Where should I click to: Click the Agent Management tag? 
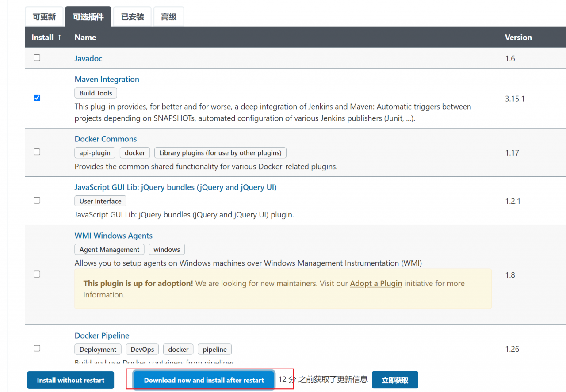pos(110,250)
